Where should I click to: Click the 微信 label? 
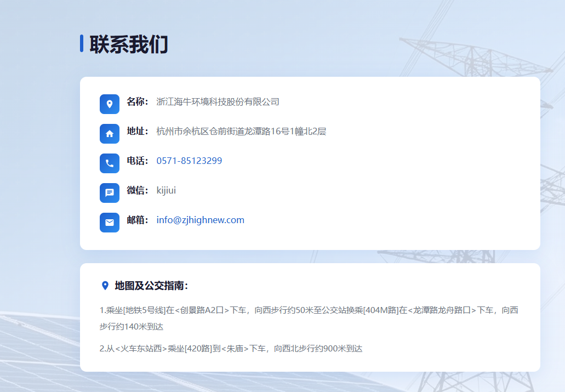coord(138,190)
